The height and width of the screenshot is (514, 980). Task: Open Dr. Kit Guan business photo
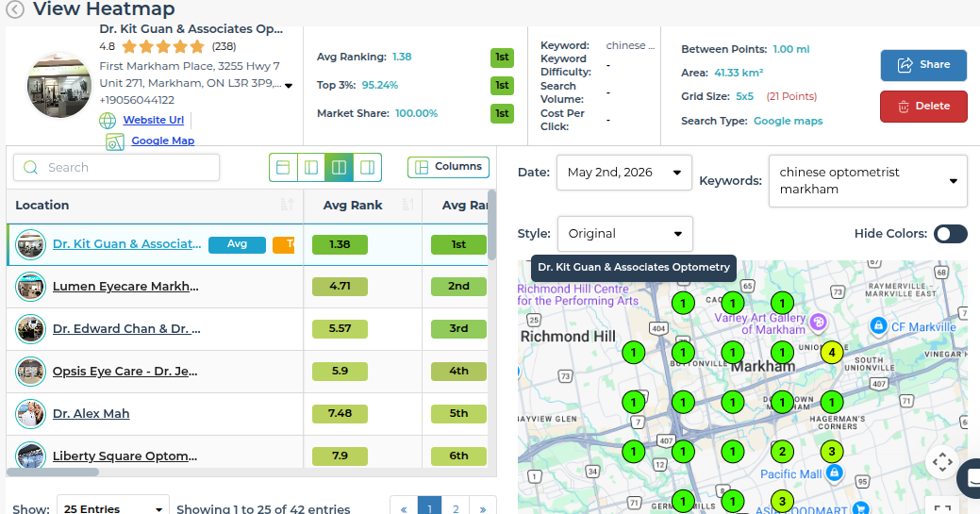click(x=58, y=85)
